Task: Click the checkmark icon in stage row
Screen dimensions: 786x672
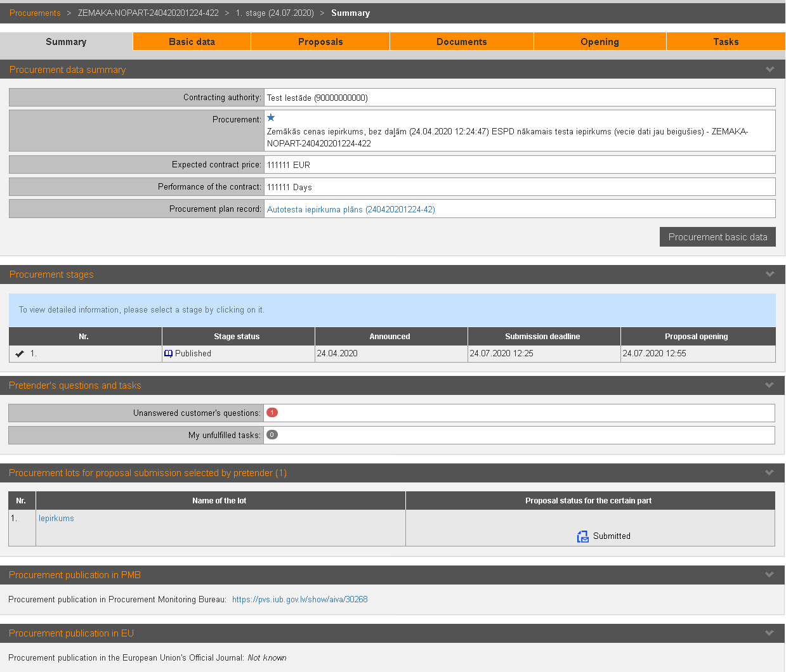Action: (x=20, y=354)
